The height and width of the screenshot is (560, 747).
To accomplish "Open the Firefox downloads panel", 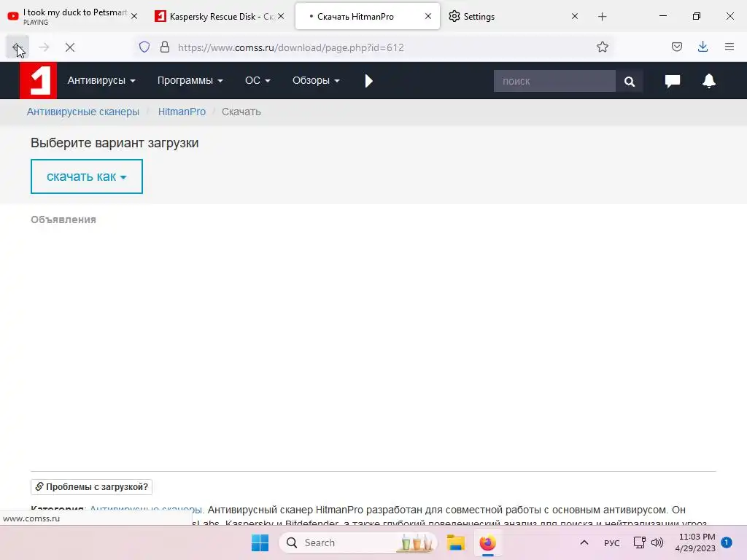I will point(703,47).
